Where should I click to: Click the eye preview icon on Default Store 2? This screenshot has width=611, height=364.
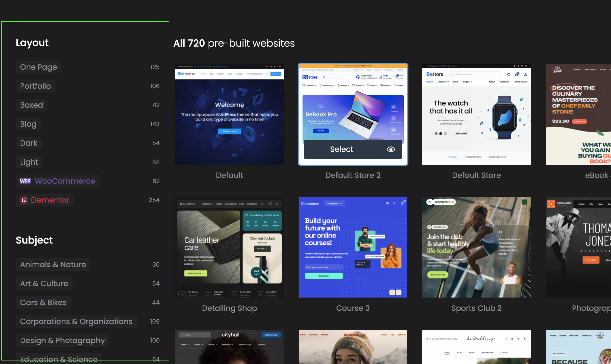point(391,149)
